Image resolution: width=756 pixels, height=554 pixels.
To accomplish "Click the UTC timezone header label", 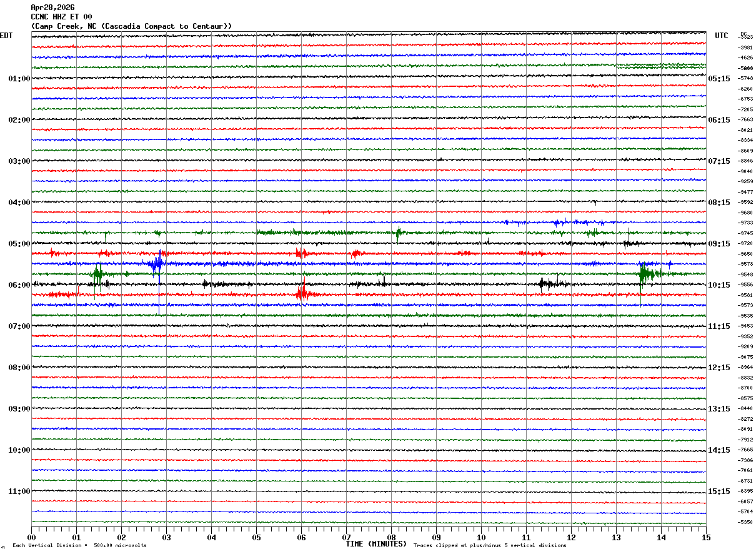I will click(x=722, y=36).
